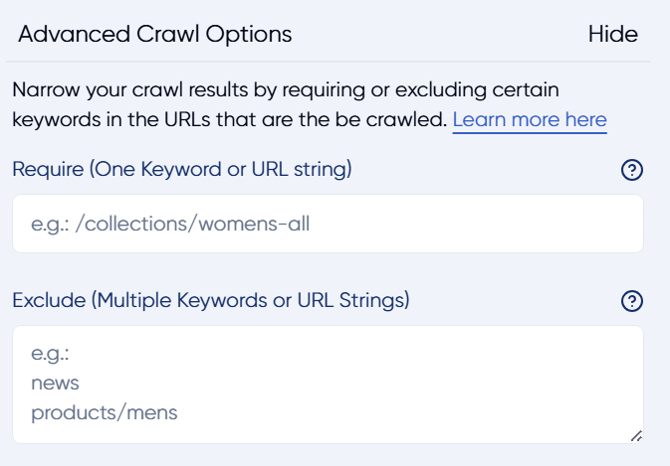
Task: Click the Advanced Crawl Options heading
Action: 155,34
